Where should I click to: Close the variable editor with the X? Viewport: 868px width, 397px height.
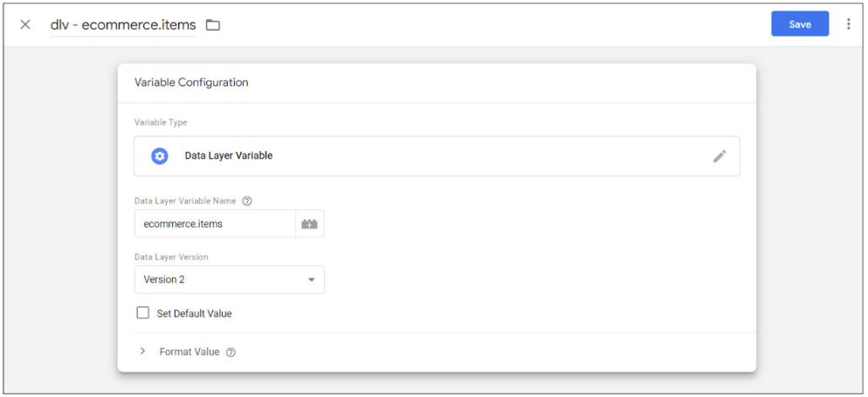25,25
